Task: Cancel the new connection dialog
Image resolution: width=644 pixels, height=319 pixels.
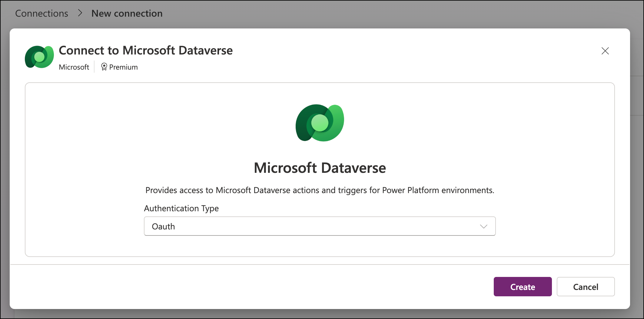Action: pos(586,287)
